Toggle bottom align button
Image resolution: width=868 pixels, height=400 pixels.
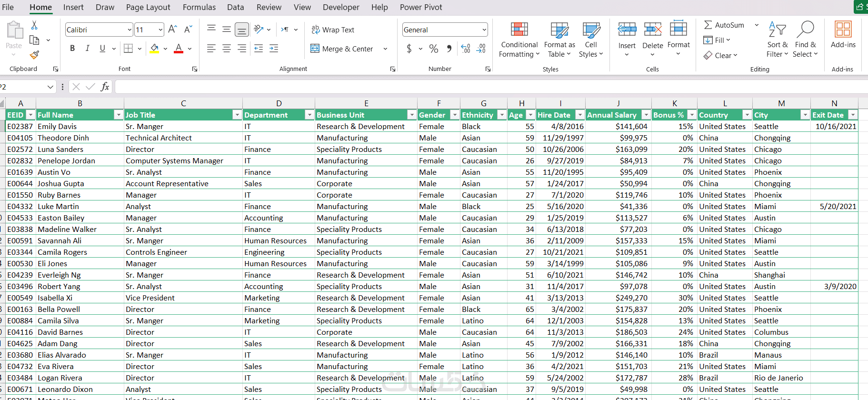tap(242, 30)
